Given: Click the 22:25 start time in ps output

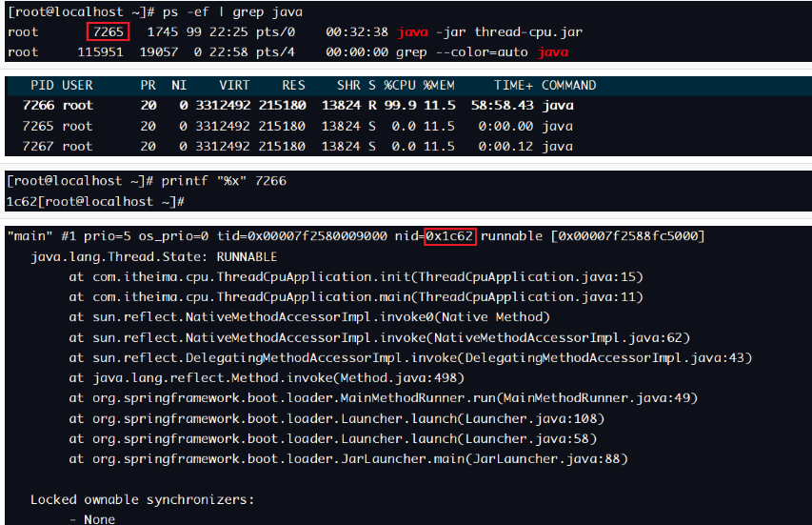Looking at the screenshot, I should [x=228, y=32].
